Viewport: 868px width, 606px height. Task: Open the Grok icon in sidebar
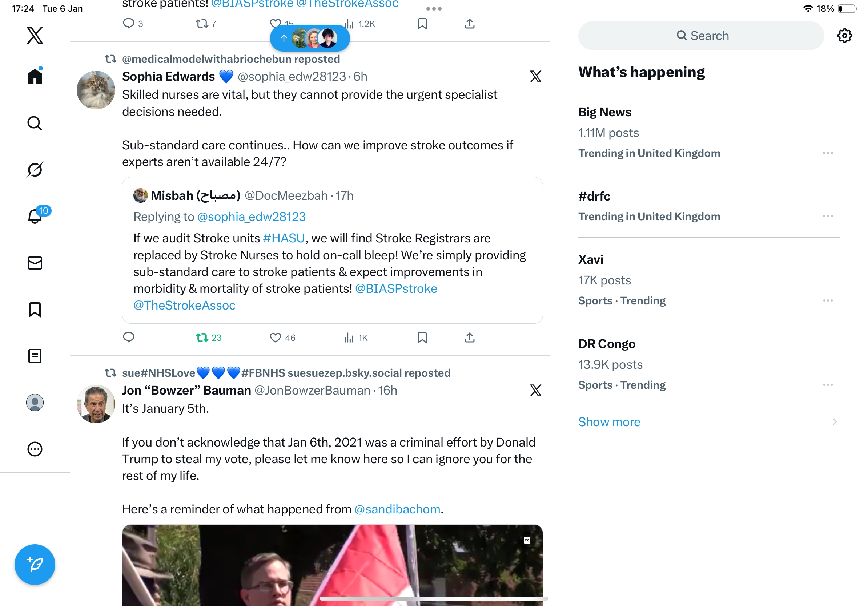click(x=35, y=170)
